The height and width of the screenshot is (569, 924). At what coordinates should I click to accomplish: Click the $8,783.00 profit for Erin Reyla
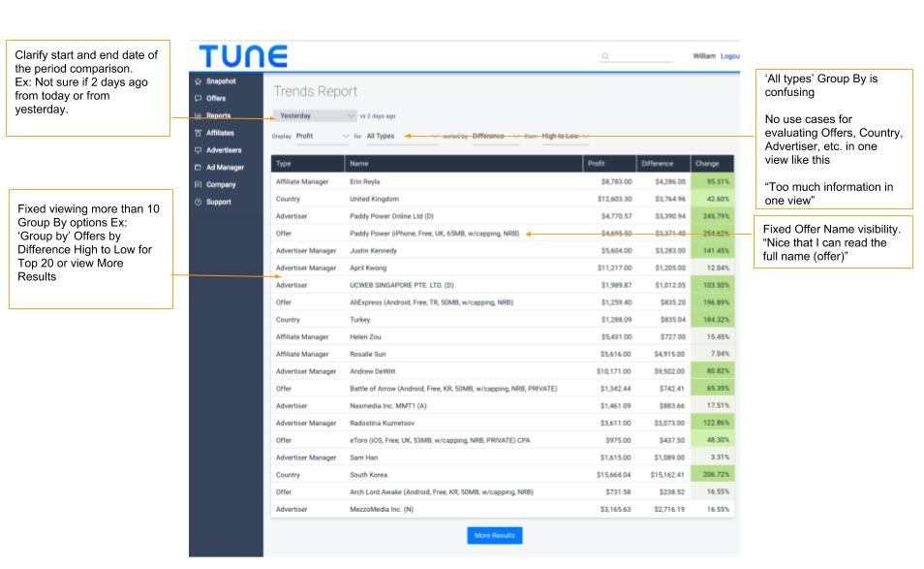tap(616, 181)
